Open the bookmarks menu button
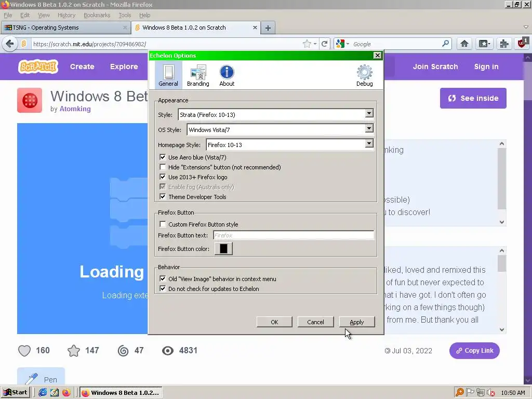The image size is (532, 399). coord(484,44)
